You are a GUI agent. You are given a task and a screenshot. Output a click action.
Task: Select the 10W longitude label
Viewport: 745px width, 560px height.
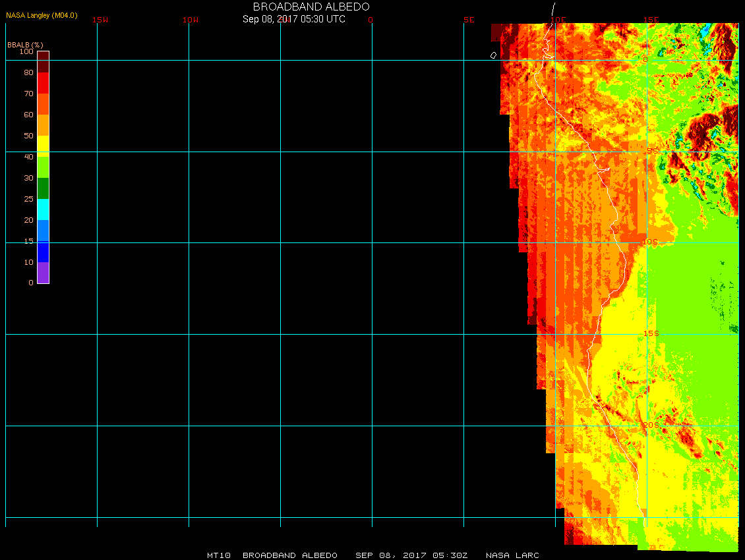(191, 20)
